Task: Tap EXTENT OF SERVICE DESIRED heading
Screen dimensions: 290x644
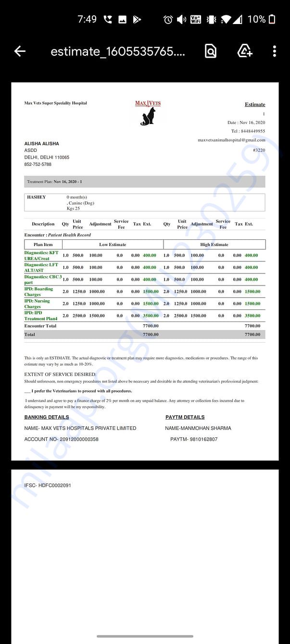Action: (60, 374)
